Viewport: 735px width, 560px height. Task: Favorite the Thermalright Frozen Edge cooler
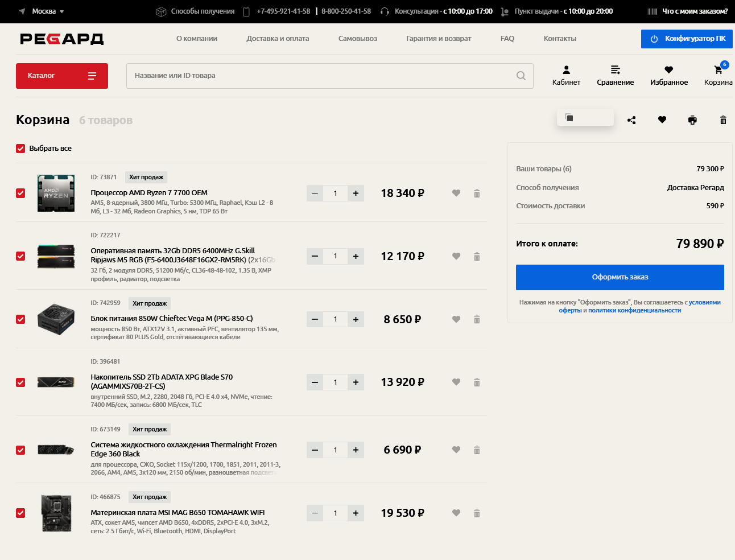[456, 450]
